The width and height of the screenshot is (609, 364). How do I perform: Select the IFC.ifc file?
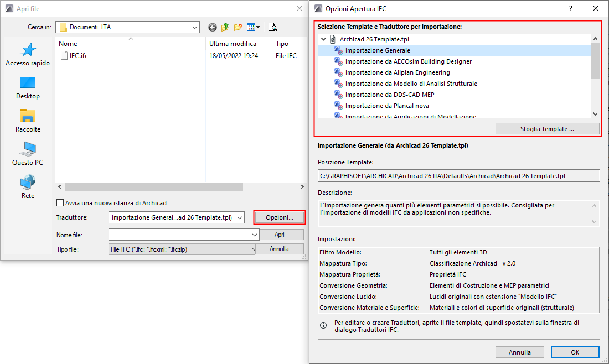coord(75,55)
